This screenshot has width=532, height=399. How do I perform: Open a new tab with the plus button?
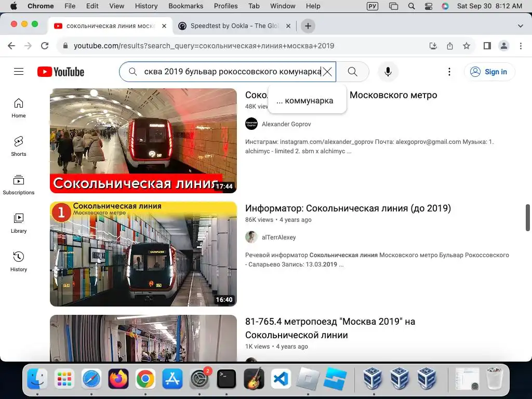(308, 26)
